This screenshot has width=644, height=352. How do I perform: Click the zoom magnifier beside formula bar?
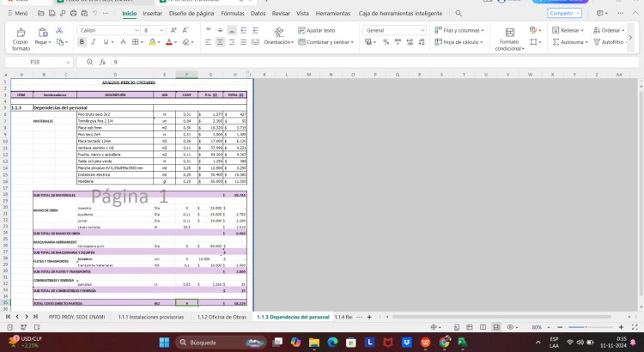[89, 62]
